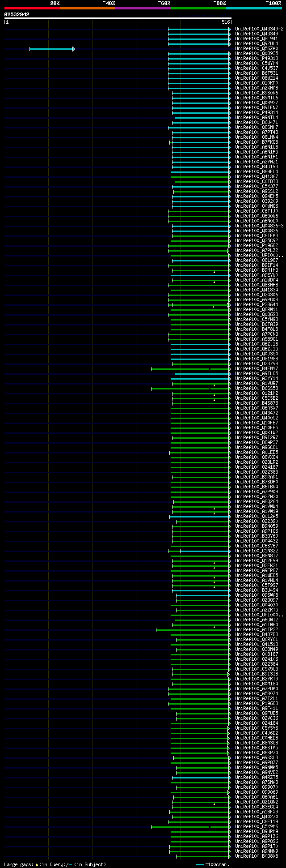The height and width of the screenshot is (868, 286).
Task: Open hit UniRef100_Q39209
Action: [x=257, y=201]
